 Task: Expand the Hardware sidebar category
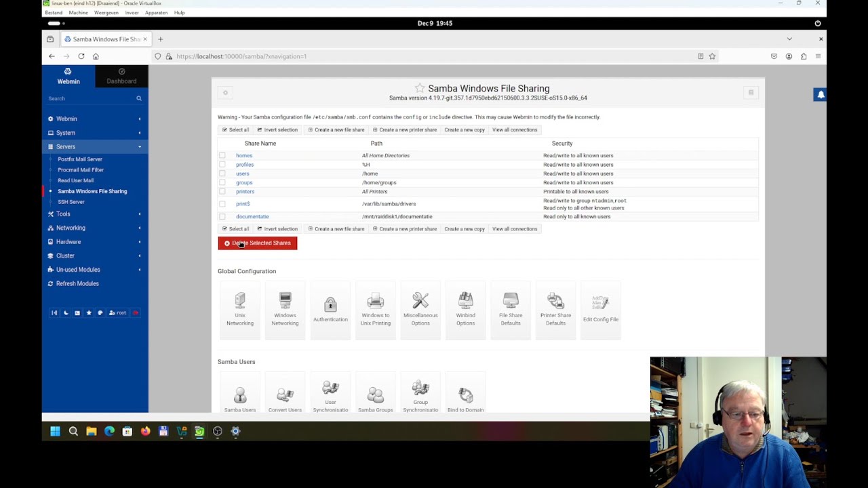coord(95,241)
